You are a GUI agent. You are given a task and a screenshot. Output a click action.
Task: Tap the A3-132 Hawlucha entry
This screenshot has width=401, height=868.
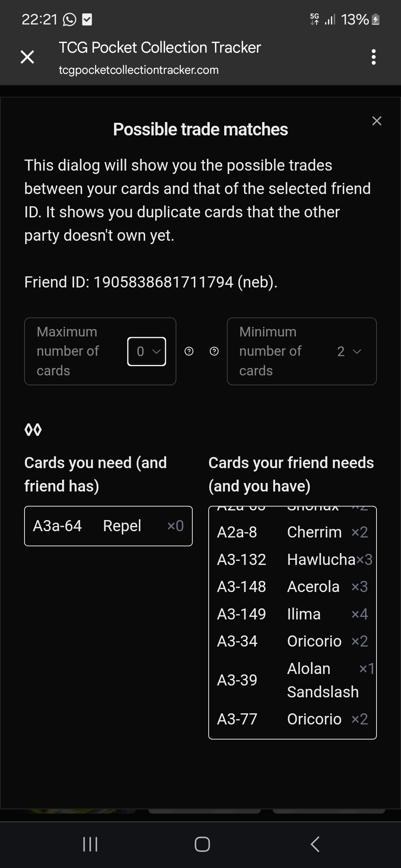pyautogui.click(x=292, y=559)
